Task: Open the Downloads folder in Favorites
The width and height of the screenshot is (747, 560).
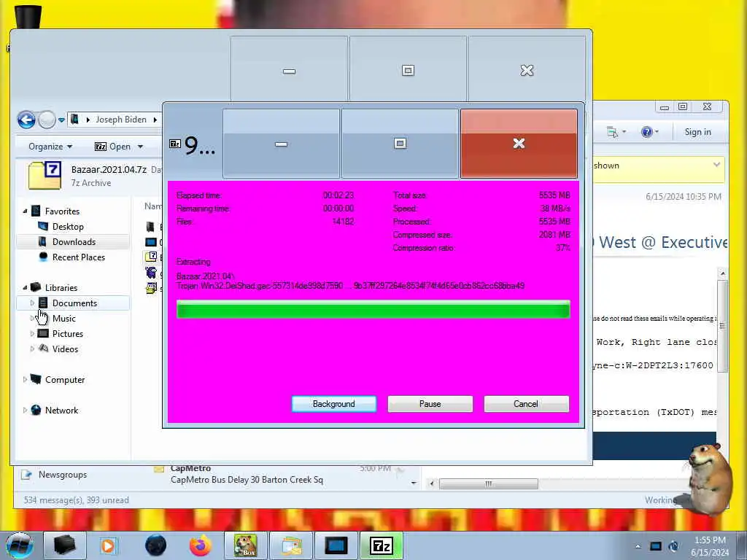Action: click(x=74, y=242)
